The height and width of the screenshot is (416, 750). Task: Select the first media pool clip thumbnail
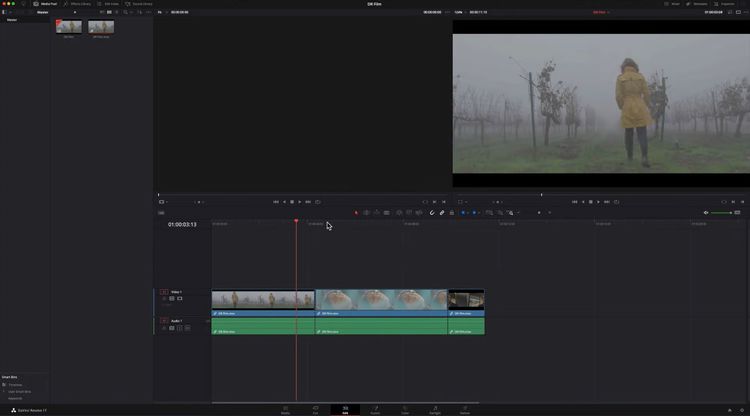point(68,26)
